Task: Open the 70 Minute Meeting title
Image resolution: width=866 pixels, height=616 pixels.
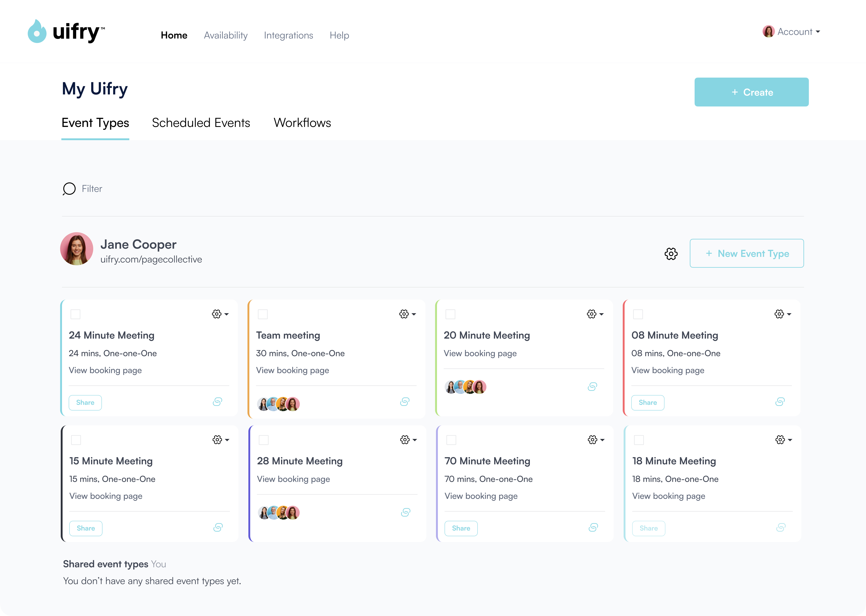Action: pos(487,461)
